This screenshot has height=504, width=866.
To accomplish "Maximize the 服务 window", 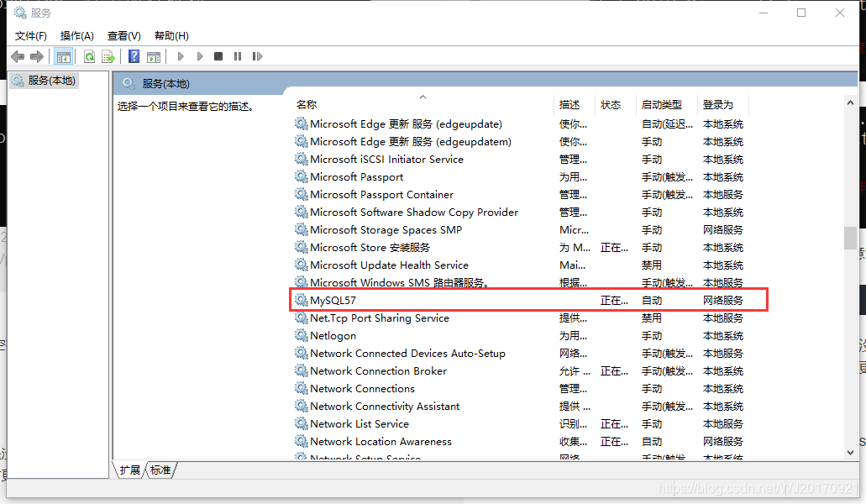I will [801, 13].
